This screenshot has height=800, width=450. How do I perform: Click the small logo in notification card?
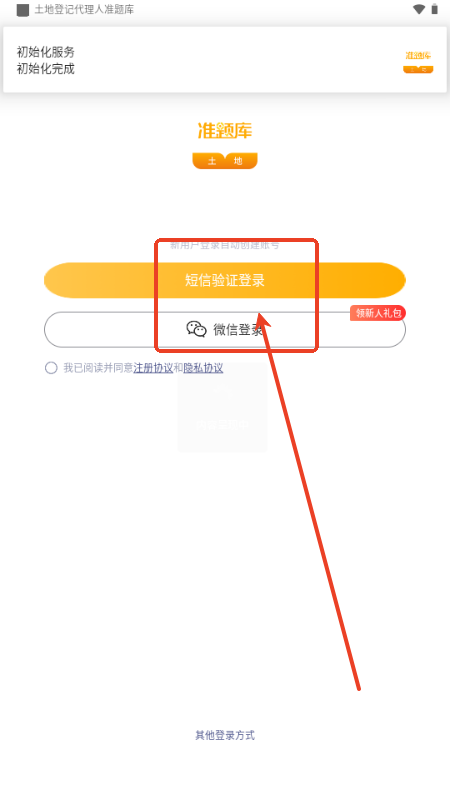[x=418, y=61]
